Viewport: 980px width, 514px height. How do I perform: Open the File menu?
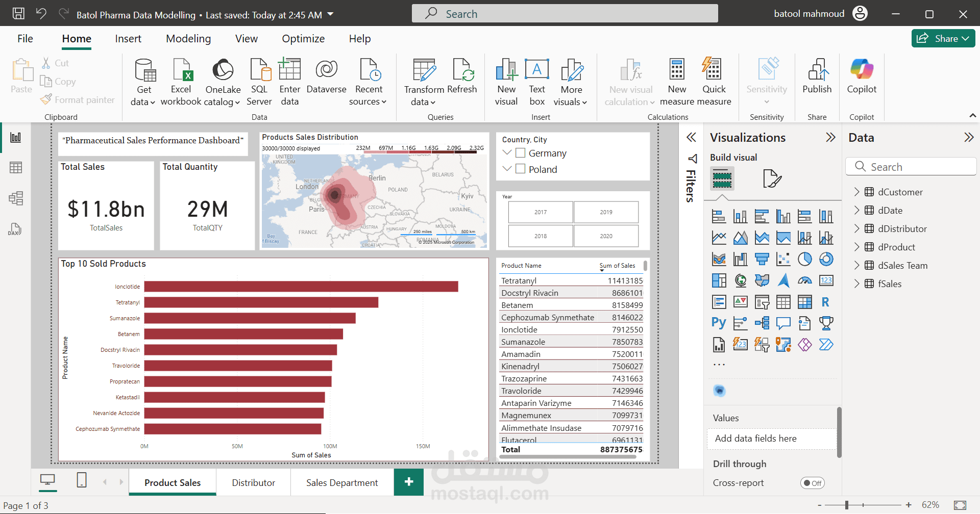pyautogui.click(x=25, y=39)
